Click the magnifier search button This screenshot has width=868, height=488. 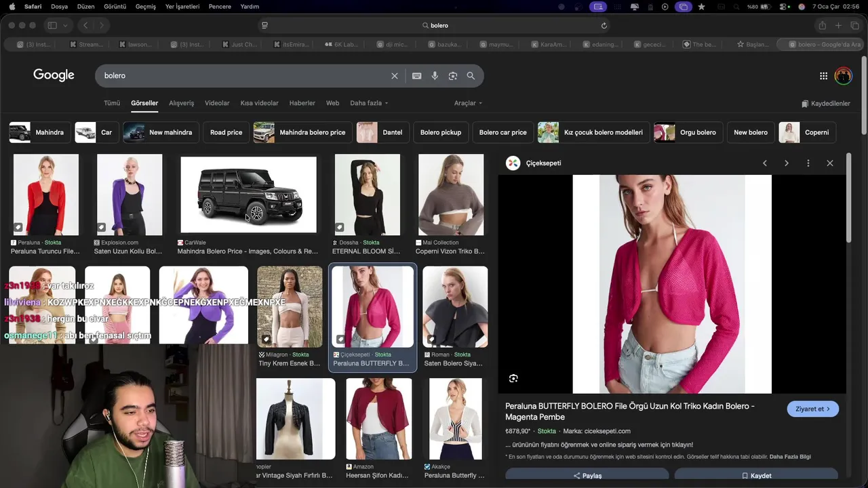coord(471,76)
